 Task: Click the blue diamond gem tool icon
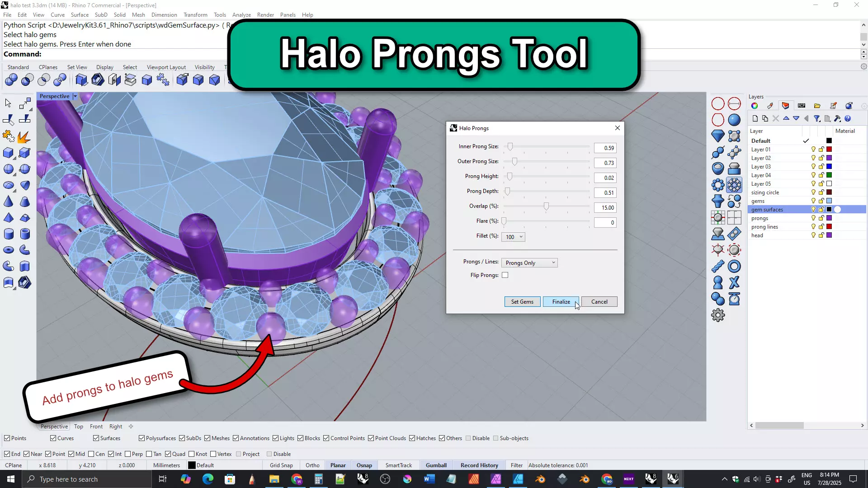pyautogui.click(x=717, y=136)
